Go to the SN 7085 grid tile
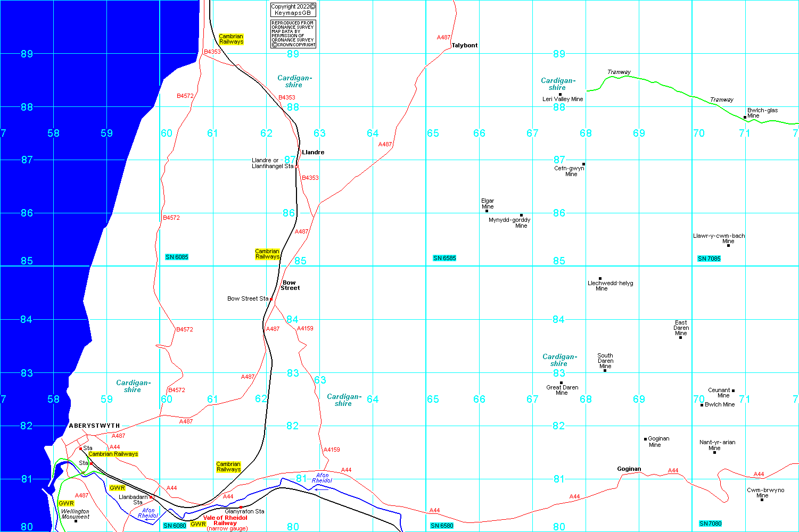Viewport: 799px width, 532px height. [x=709, y=259]
